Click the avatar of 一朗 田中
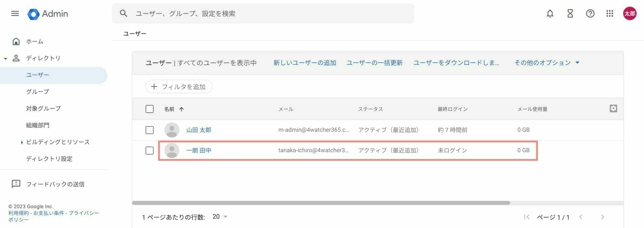Screen dimensions: 644x228 click(x=172, y=150)
